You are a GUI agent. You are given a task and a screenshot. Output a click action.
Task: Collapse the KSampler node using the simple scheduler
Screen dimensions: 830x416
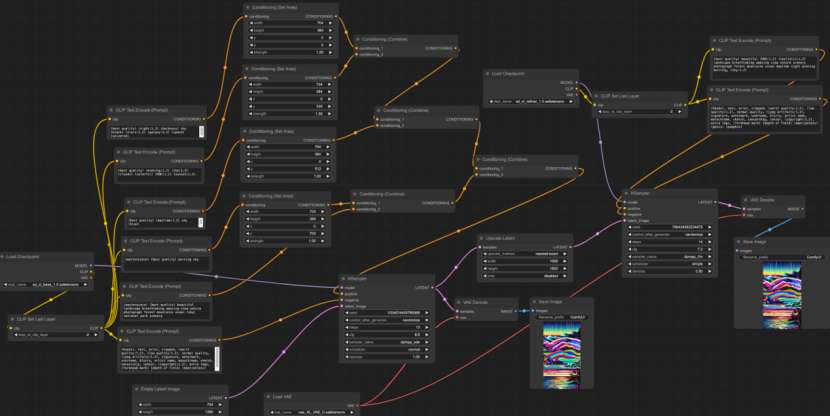[626, 194]
